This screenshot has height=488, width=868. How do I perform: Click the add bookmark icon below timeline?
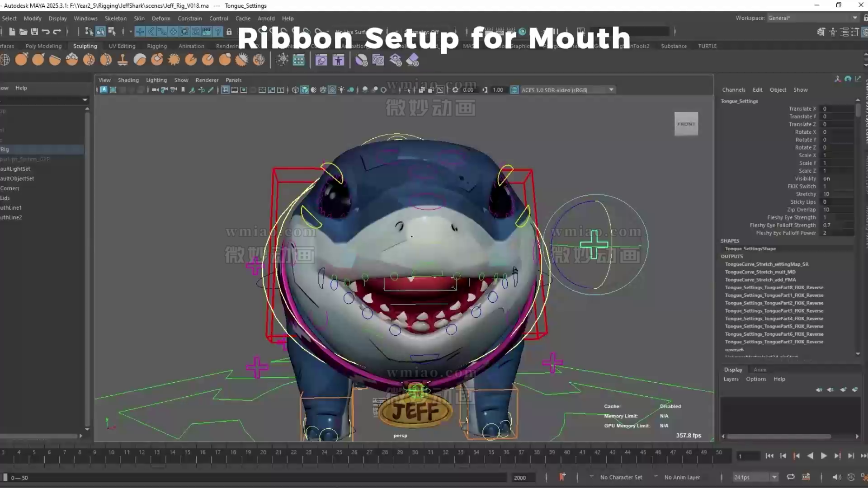tap(562, 477)
